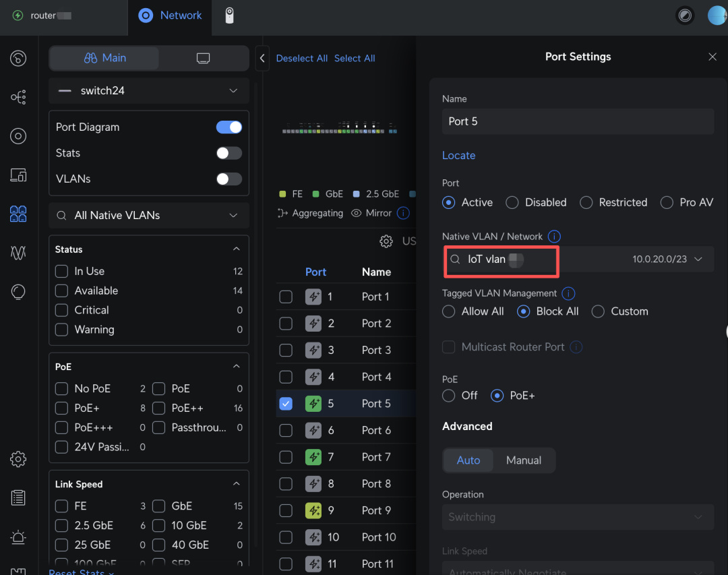The height and width of the screenshot is (575, 728).
Task: Enable the VLANs toggle
Action: (229, 179)
